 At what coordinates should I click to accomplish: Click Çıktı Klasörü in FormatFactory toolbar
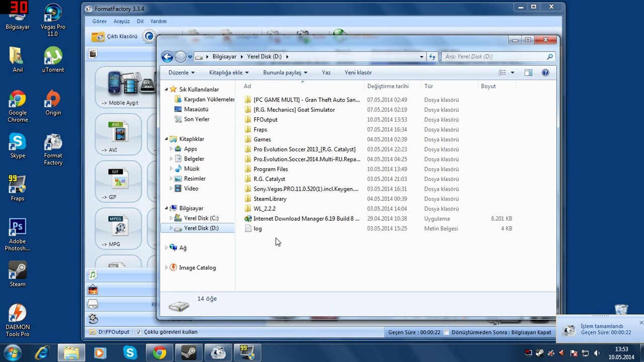(x=115, y=36)
